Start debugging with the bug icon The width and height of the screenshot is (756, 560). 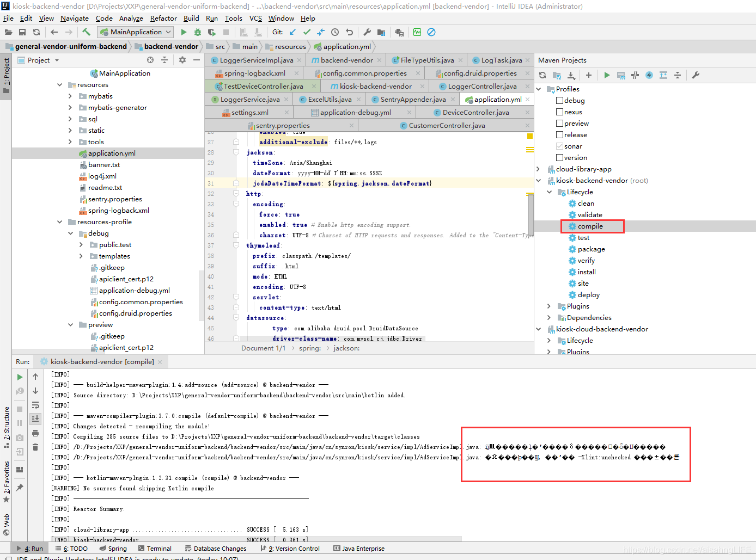tap(198, 32)
